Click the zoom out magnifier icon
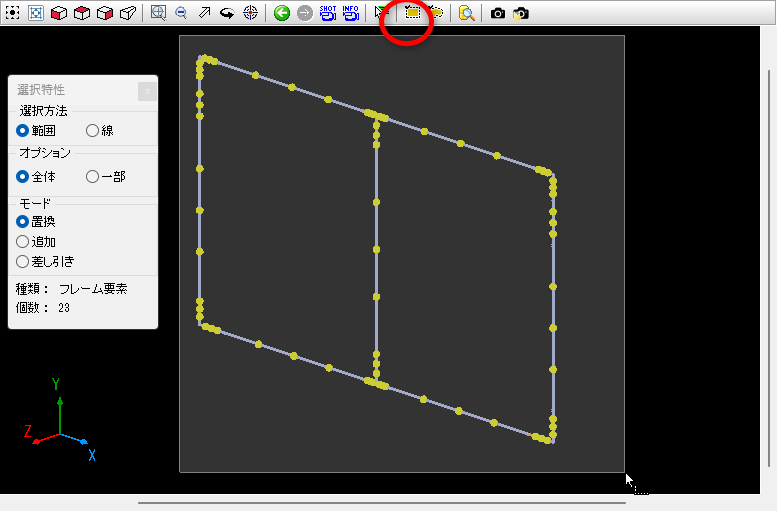The image size is (777, 511). click(x=181, y=13)
